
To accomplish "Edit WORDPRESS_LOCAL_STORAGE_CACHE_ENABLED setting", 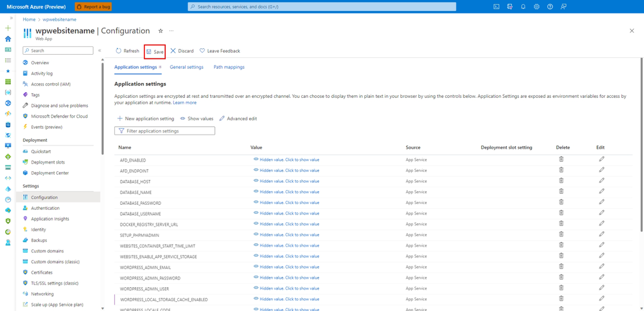I will pyautogui.click(x=601, y=298).
